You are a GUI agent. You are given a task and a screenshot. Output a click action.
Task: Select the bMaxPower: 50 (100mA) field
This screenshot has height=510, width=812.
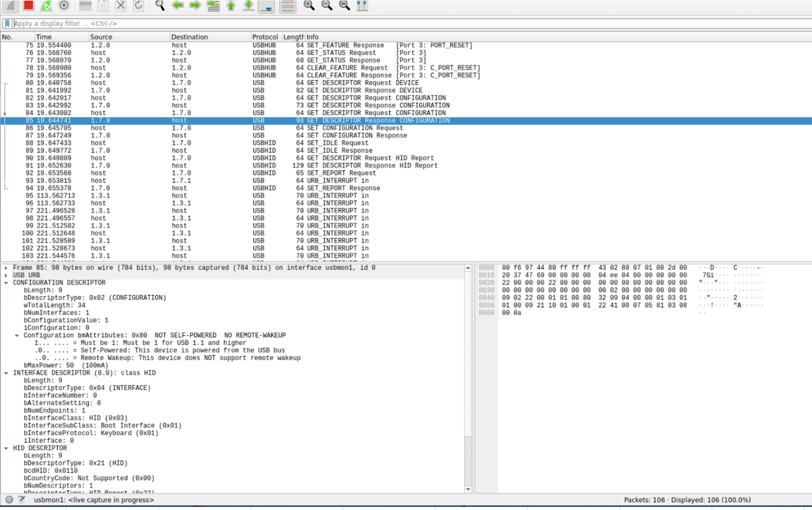[66, 366]
